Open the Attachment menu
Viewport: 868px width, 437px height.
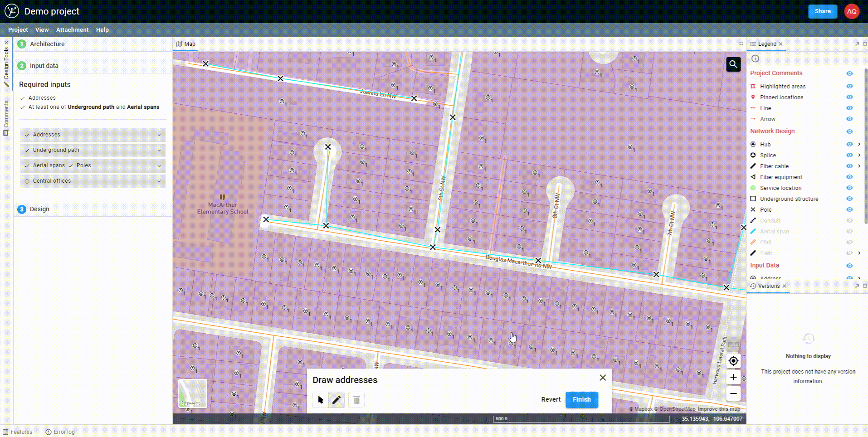(72, 29)
